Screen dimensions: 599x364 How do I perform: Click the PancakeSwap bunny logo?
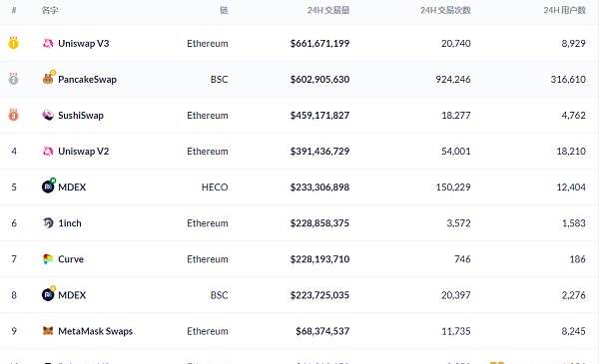coord(49,78)
